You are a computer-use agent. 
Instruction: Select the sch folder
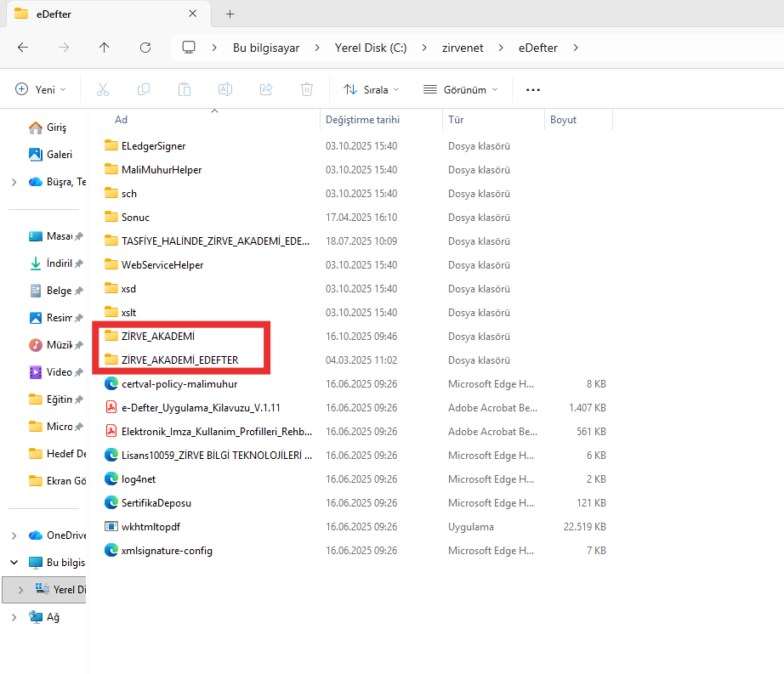point(121,193)
